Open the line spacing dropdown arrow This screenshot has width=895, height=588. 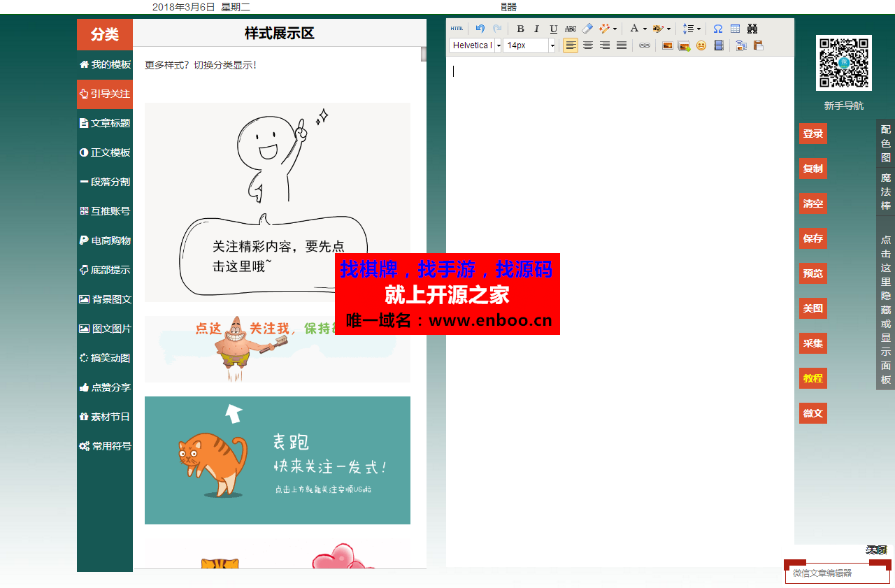699,29
